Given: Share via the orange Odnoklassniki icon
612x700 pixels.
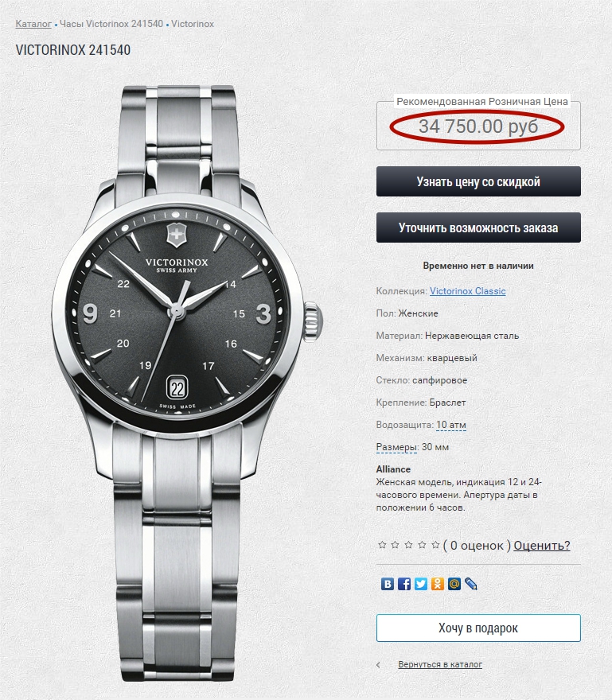Looking at the screenshot, I should click(438, 584).
